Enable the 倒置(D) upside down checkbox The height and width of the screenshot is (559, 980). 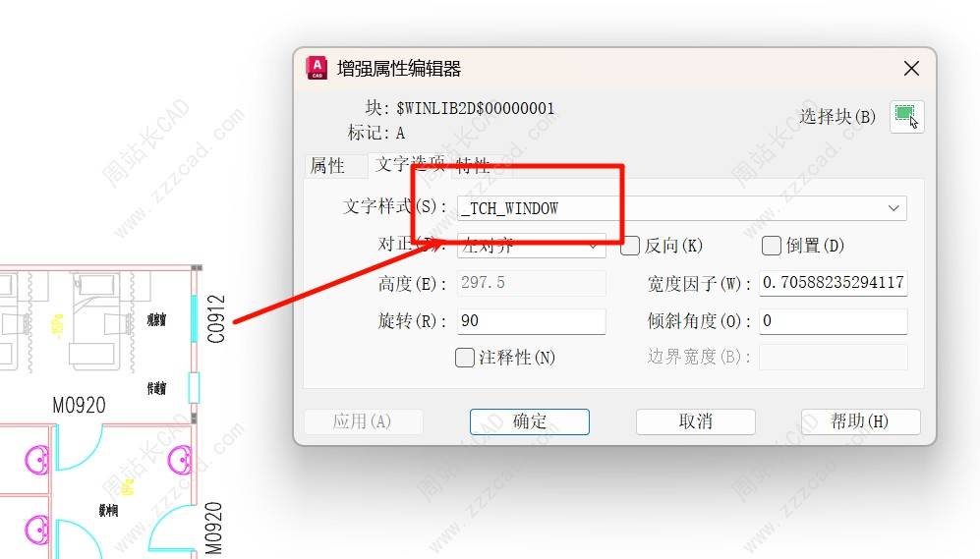[x=772, y=246]
